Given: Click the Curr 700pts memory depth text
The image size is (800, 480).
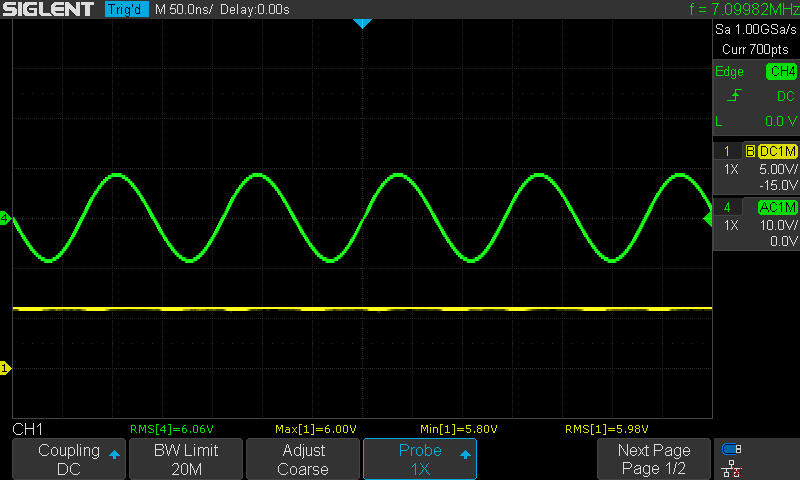Looking at the screenshot, I should pos(755,49).
